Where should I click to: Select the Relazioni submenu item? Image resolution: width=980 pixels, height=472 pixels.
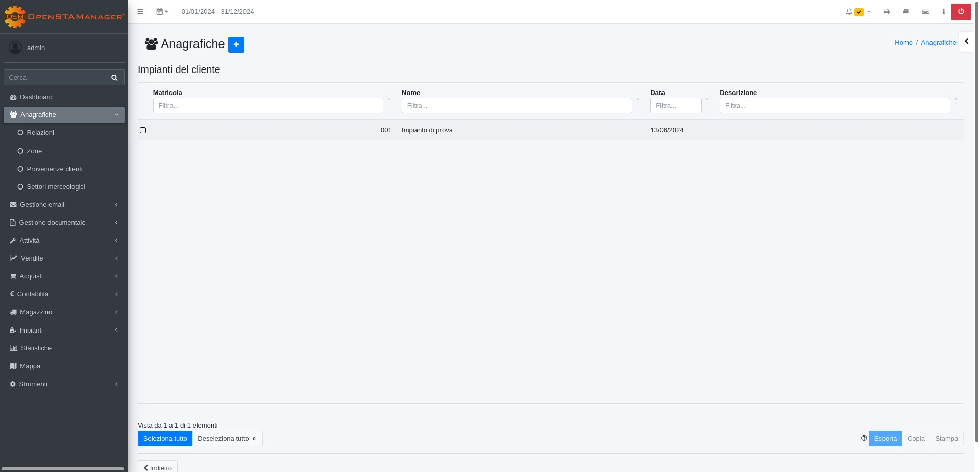pos(40,133)
